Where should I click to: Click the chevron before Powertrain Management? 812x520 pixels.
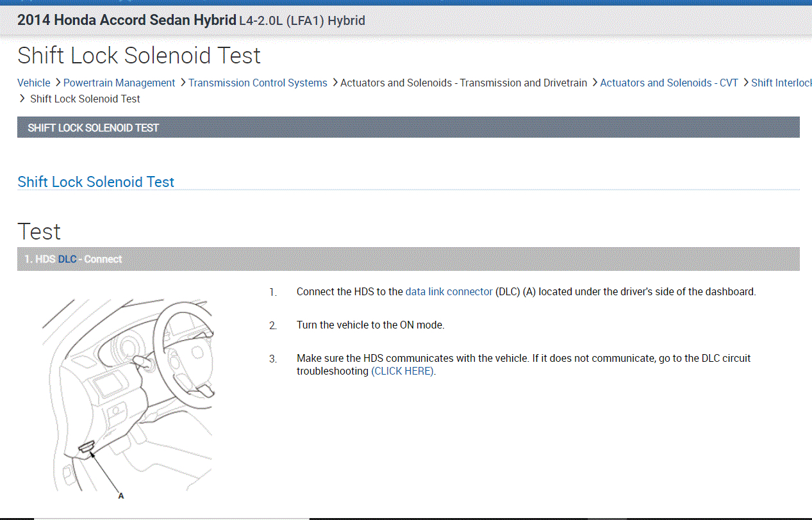57,83
